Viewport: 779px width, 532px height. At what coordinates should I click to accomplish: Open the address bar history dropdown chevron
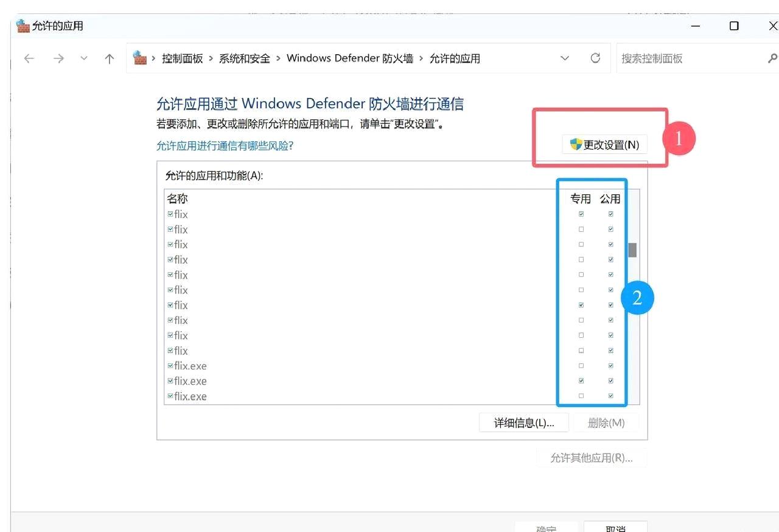point(565,58)
